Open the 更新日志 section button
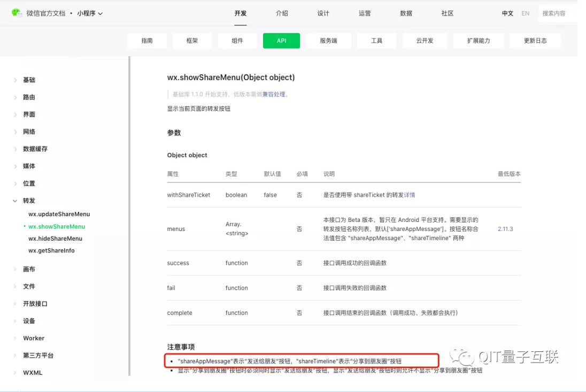 click(535, 41)
